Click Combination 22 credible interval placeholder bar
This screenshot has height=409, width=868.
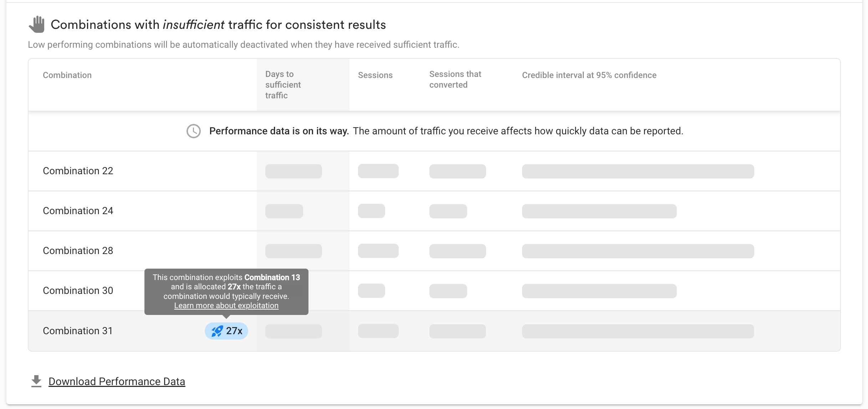(x=638, y=171)
